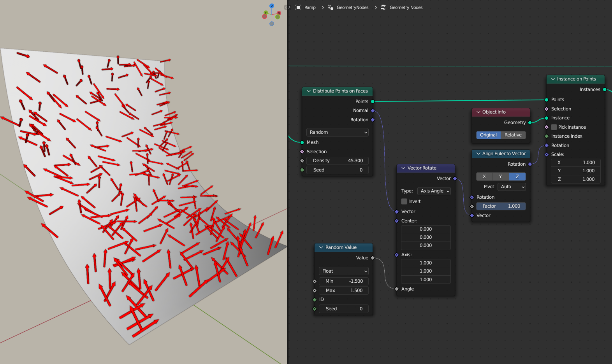This screenshot has height=364, width=612.
Task: Switch Object Info to Original transform space
Action: pyautogui.click(x=488, y=135)
